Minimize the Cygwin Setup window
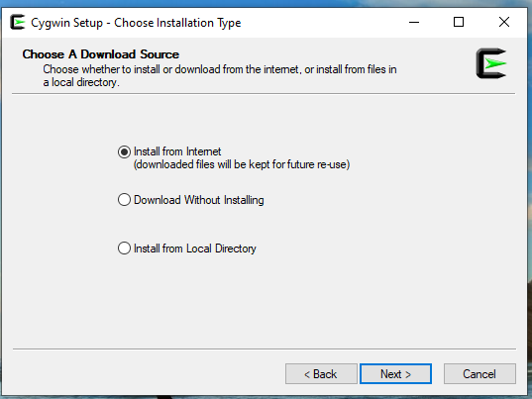 coord(414,23)
